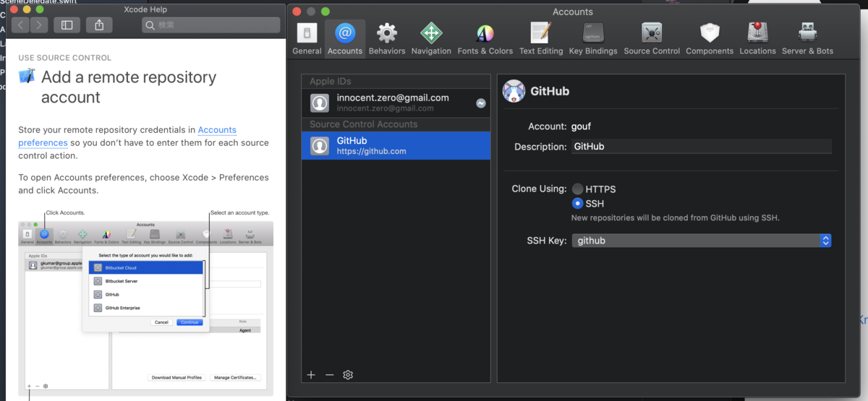868x401 pixels.
Task: Open Locations preferences pane
Action: (757, 39)
